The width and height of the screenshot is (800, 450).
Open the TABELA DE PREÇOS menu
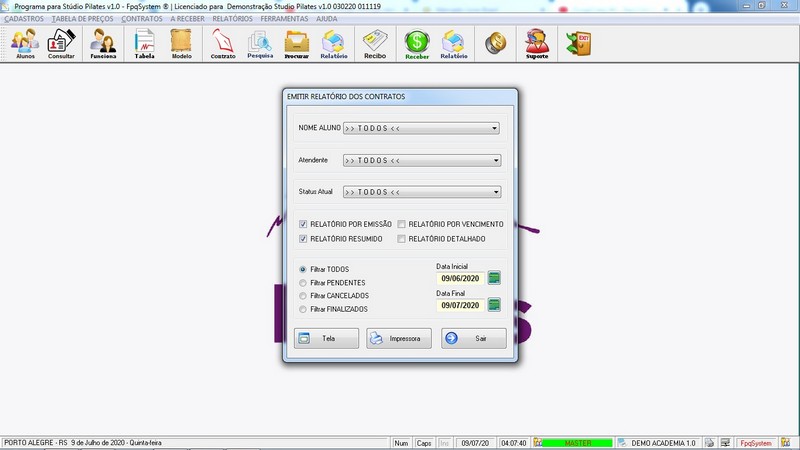[83, 19]
